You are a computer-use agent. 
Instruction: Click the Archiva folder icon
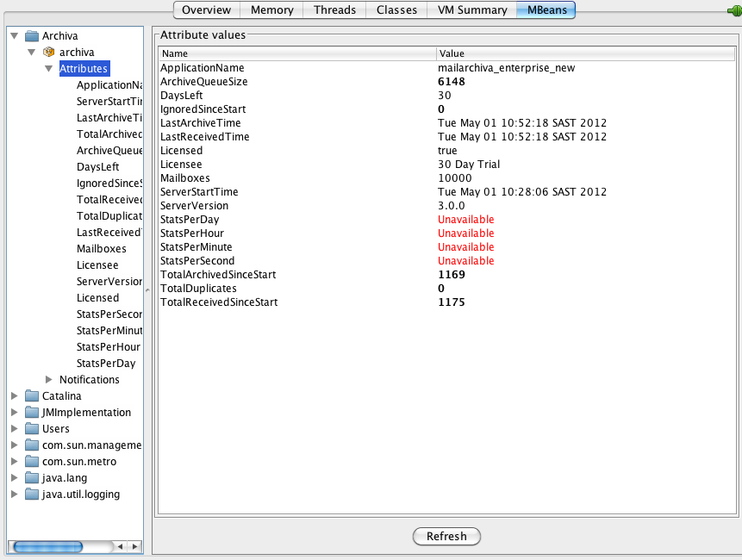point(32,36)
